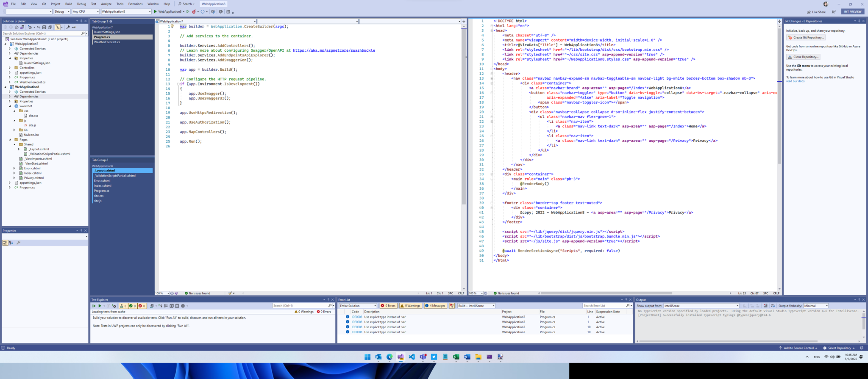868x379 pixels.
Task: Open aka.ms/aspnetcore/swashbuckle link in code
Action: (x=334, y=50)
